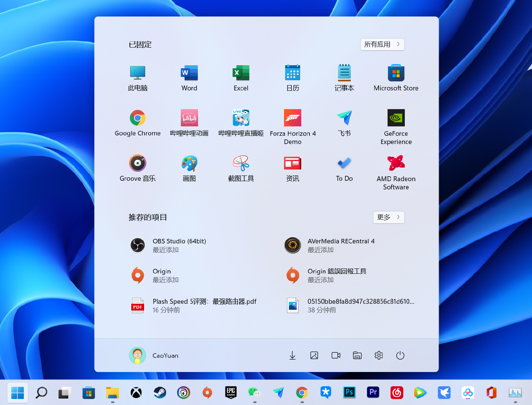Launch Forza Horizon 4 Demo
The height and width of the screenshot is (405, 532).
pos(293,127)
